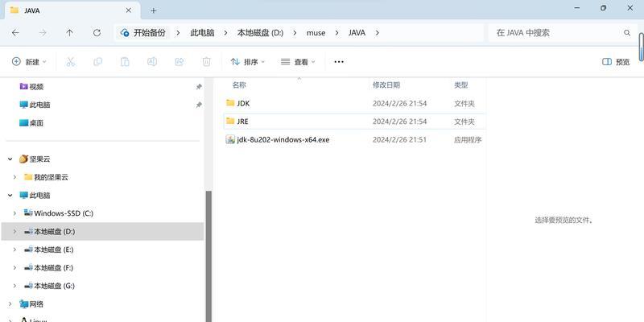The height and width of the screenshot is (322, 644).
Task: Collapse the 坚果云 tree node
Action: tap(10, 159)
